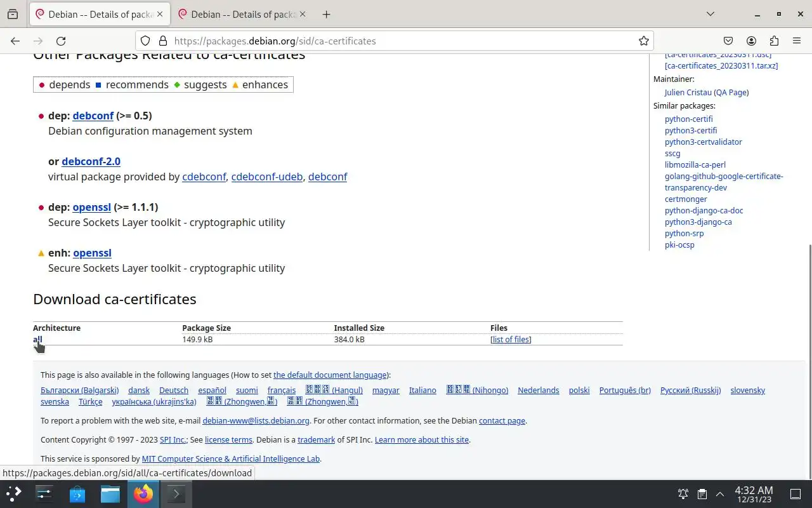Open similar package certmonger

coord(686,199)
